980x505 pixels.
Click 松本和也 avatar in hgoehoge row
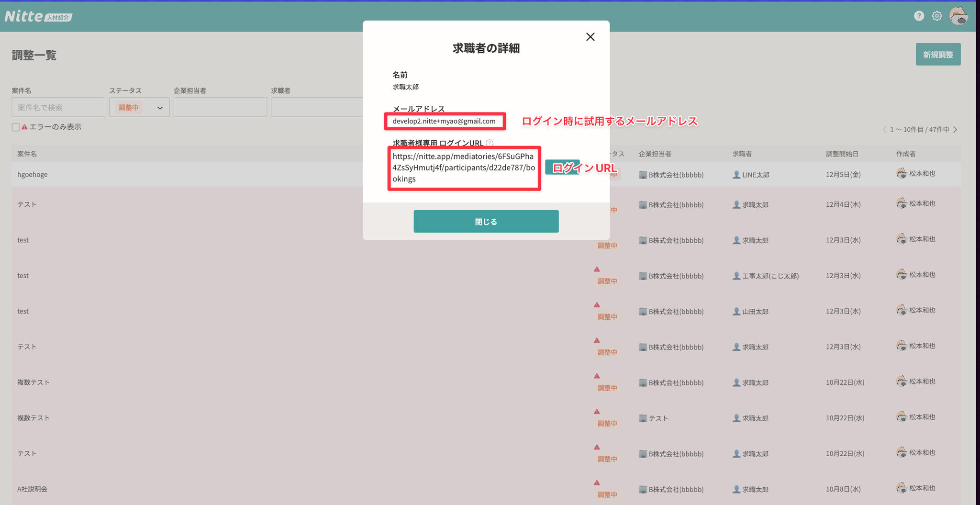click(902, 173)
